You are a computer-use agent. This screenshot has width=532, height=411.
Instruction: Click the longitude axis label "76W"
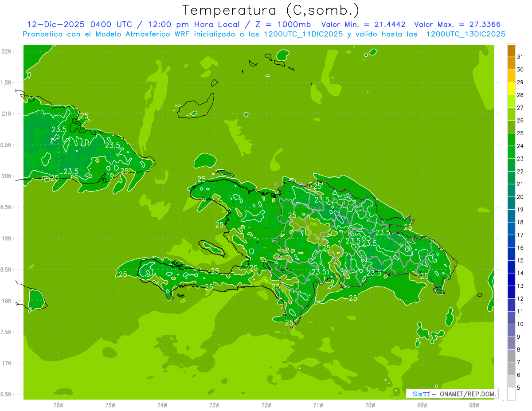pyautogui.click(x=58, y=405)
